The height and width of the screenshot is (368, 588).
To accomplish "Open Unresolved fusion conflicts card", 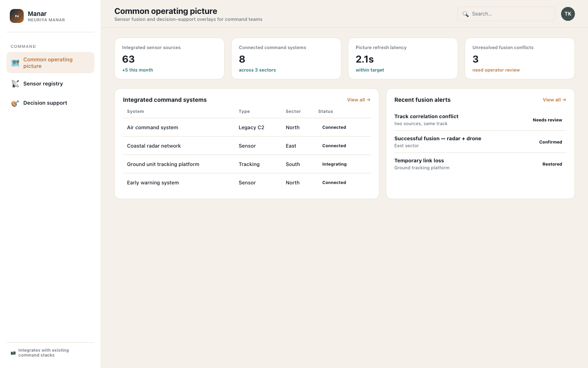I will click(520, 58).
